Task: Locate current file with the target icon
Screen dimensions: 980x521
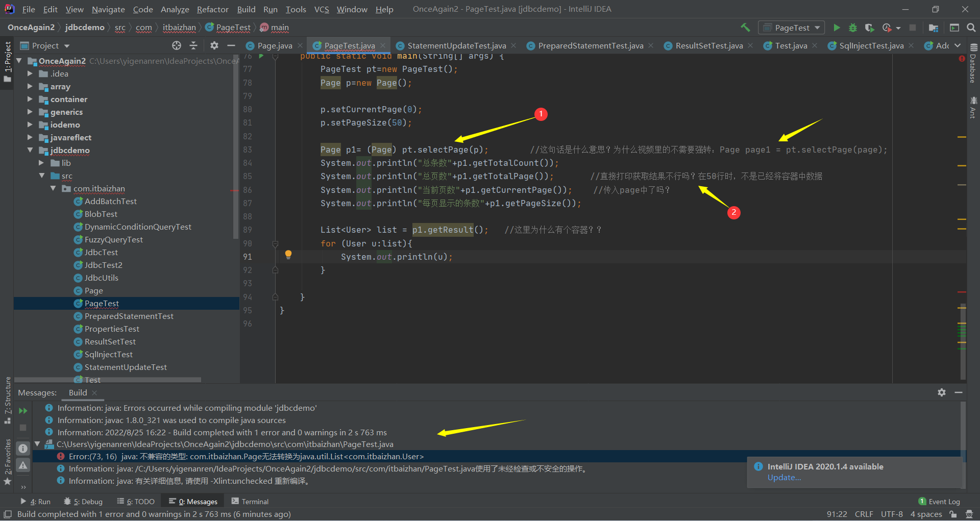Action: (x=177, y=45)
